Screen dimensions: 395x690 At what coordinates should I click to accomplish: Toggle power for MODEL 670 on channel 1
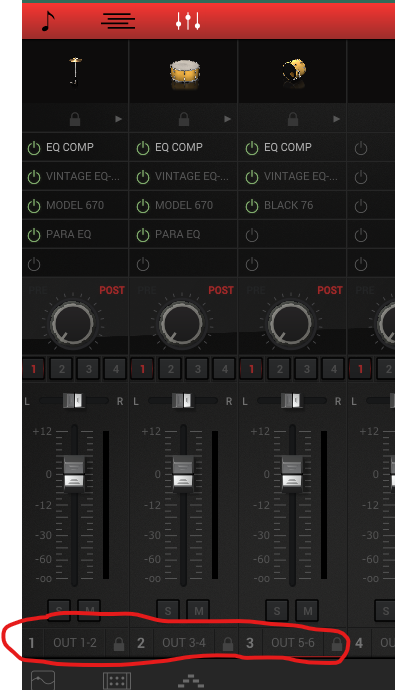(34, 206)
